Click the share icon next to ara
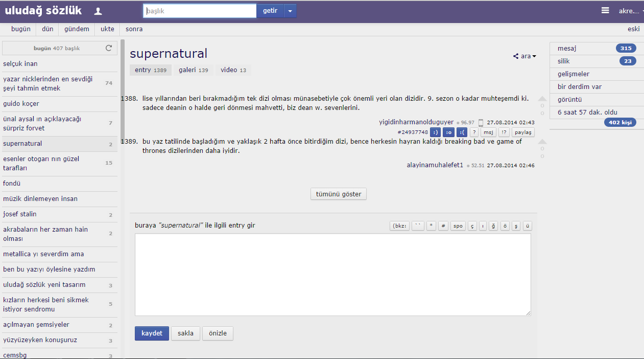 tap(516, 56)
